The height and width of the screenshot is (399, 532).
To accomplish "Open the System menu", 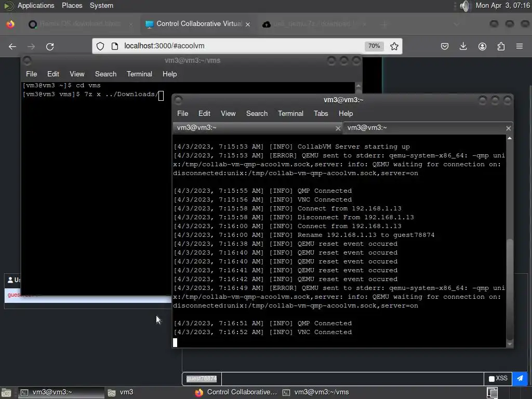I will coord(101,5).
